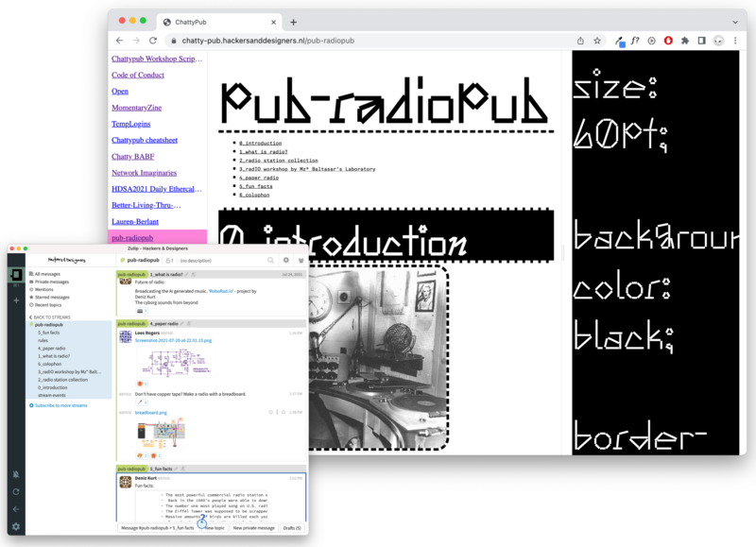The width and height of the screenshot is (756, 547).
Task: Select the highlighted pub-radiopub sidebar link
Action: 132,237
